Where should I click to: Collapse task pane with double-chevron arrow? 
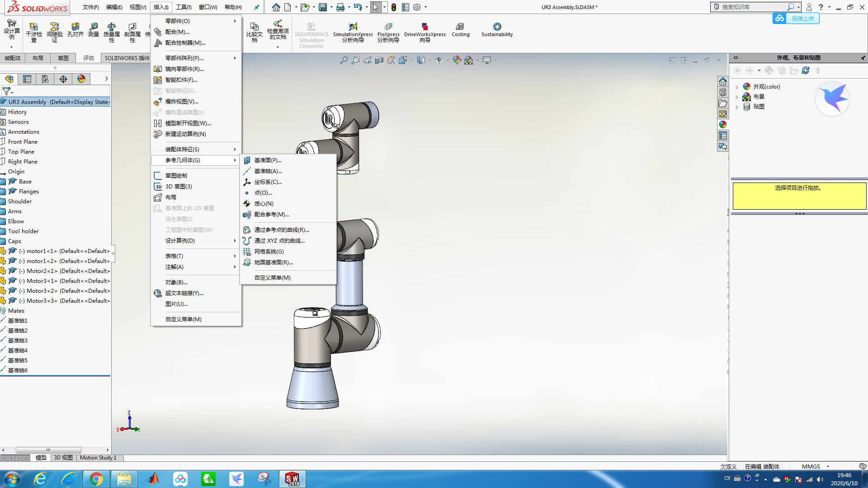click(736, 58)
